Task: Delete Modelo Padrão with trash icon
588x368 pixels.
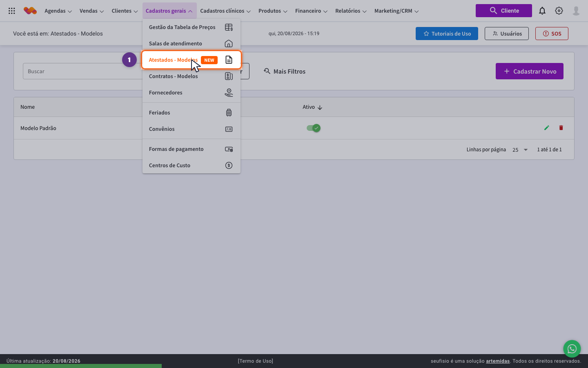Action: click(x=561, y=128)
